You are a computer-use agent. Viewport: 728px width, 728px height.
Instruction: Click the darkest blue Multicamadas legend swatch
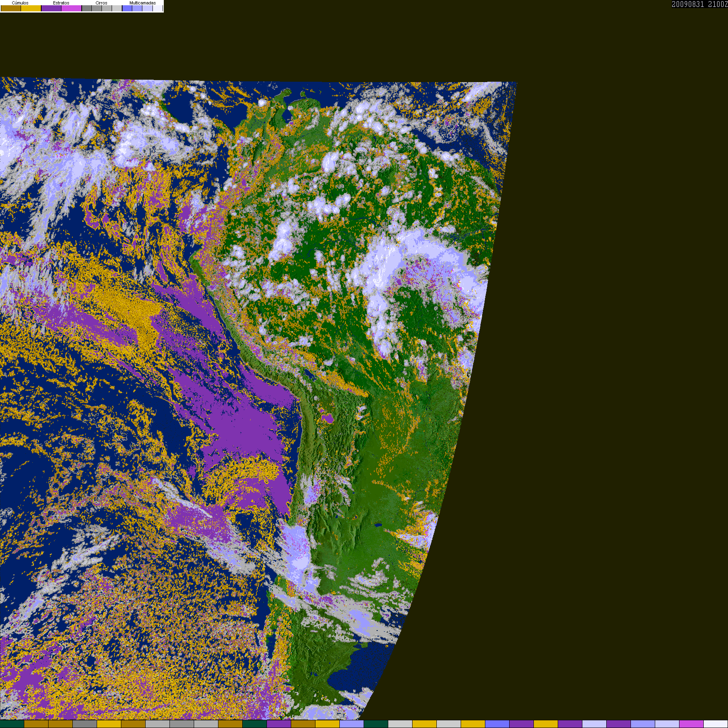[x=127, y=8]
